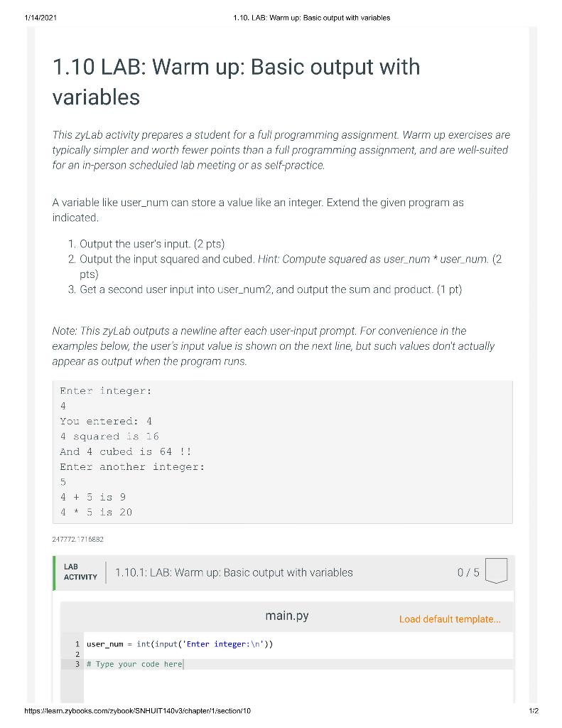The image size is (562, 728).
Task: Click the completion shield icon next to 0/5
Action: coord(496,571)
